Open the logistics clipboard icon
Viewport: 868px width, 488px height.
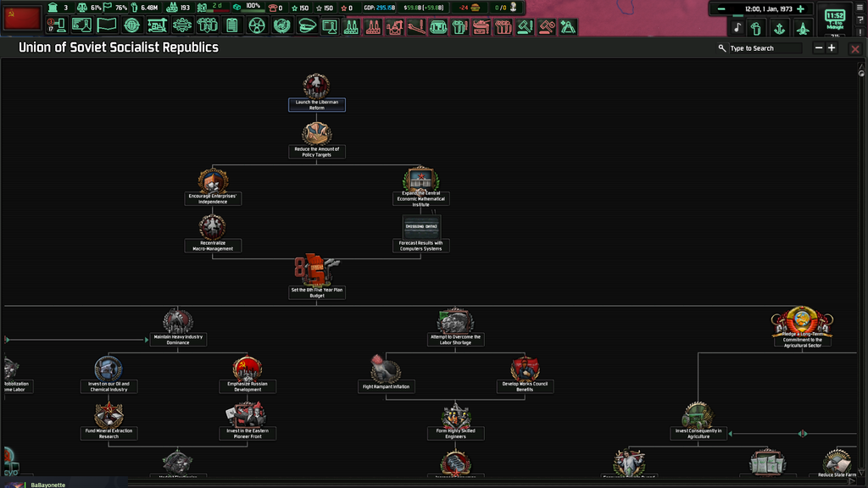[232, 25]
